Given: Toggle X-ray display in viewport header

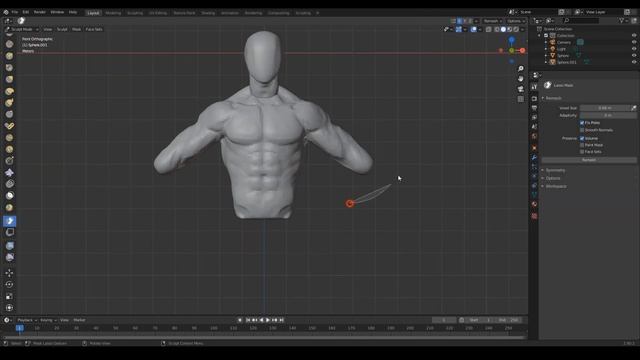Looking at the screenshot, I should (x=489, y=29).
